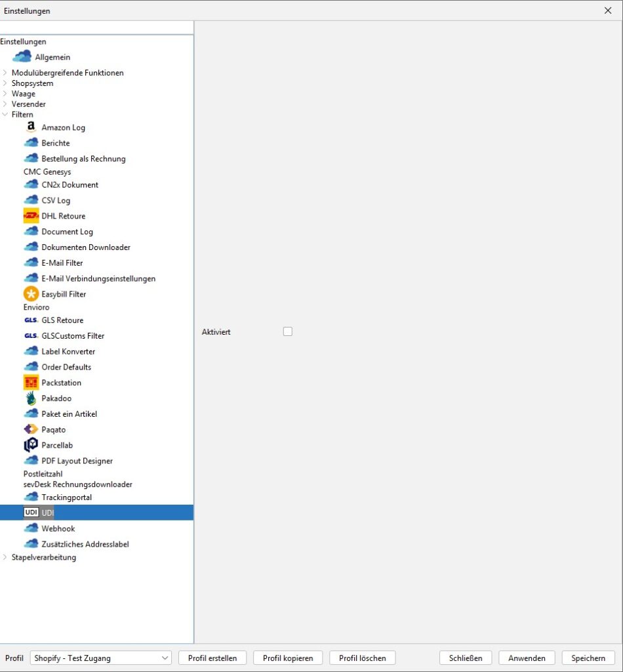Image resolution: width=623 pixels, height=672 pixels.
Task: Click the Easybill Filter star icon
Action: [31, 294]
